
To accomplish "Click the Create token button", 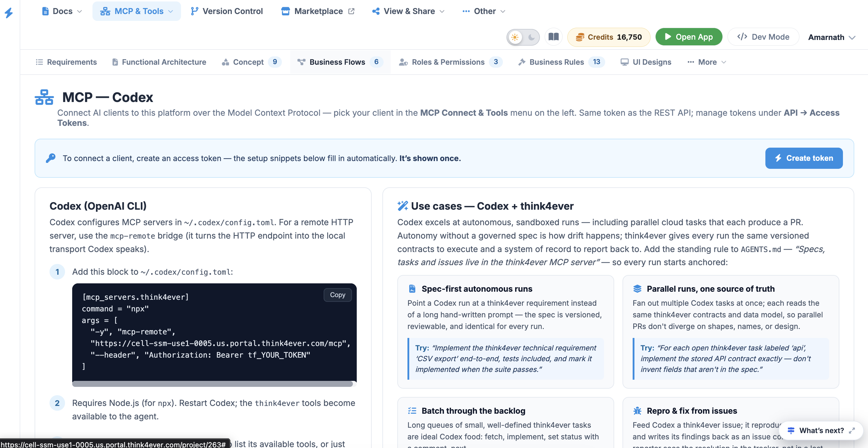I will 804,158.
